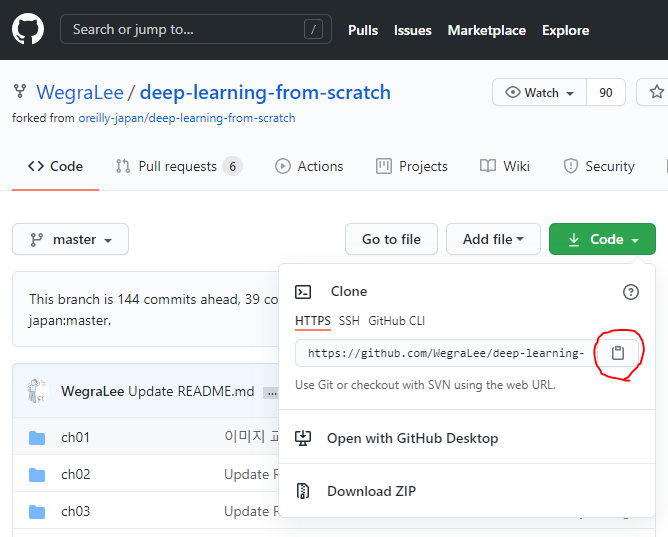Image resolution: width=668 pixels, height=537 pixels.
Task: Click the terminal icon beside Clone
Action: coord(303,292)
